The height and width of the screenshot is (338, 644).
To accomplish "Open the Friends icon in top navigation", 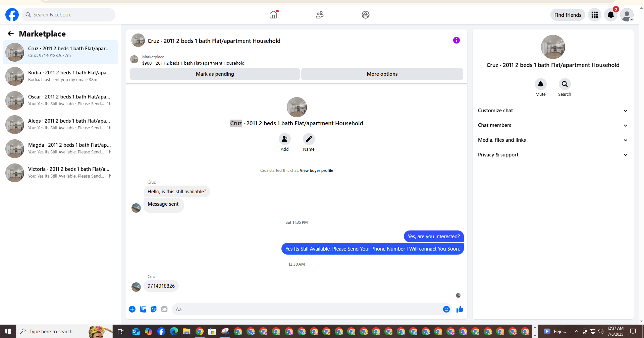I will point(320,15).
